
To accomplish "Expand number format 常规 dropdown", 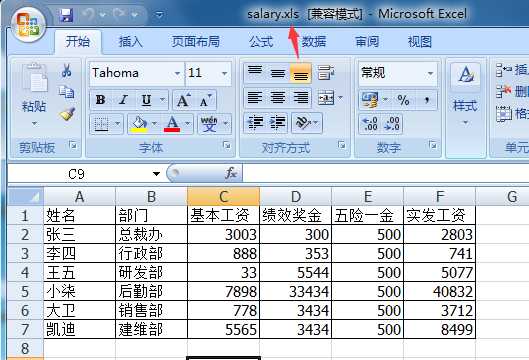I will tap(430, 73).
